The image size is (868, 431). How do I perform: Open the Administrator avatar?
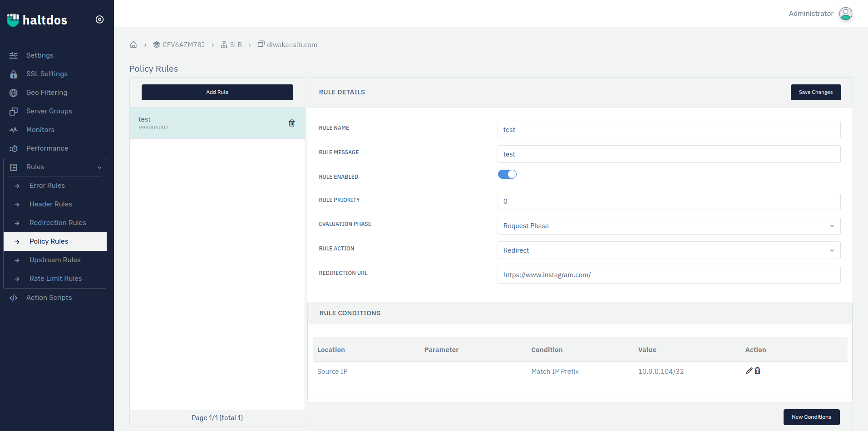(x=846, y=14)
